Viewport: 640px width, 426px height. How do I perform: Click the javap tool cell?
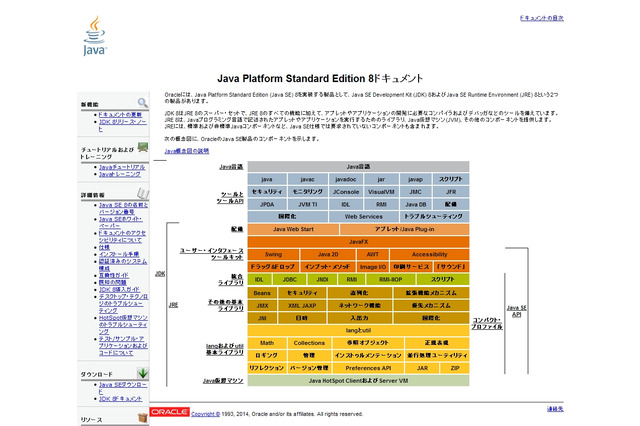tap(415, 179)
